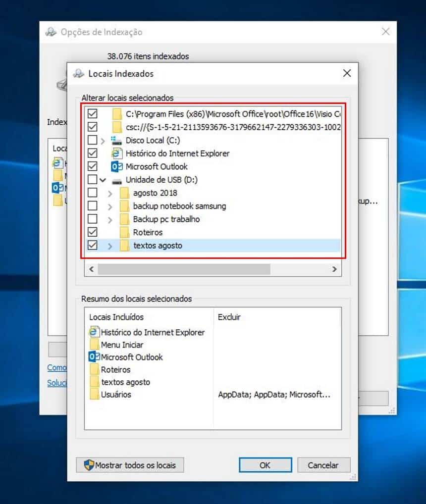The image size is (426, 504).
Task: Click the Excluir column header
Action: (x=229, y=317)
